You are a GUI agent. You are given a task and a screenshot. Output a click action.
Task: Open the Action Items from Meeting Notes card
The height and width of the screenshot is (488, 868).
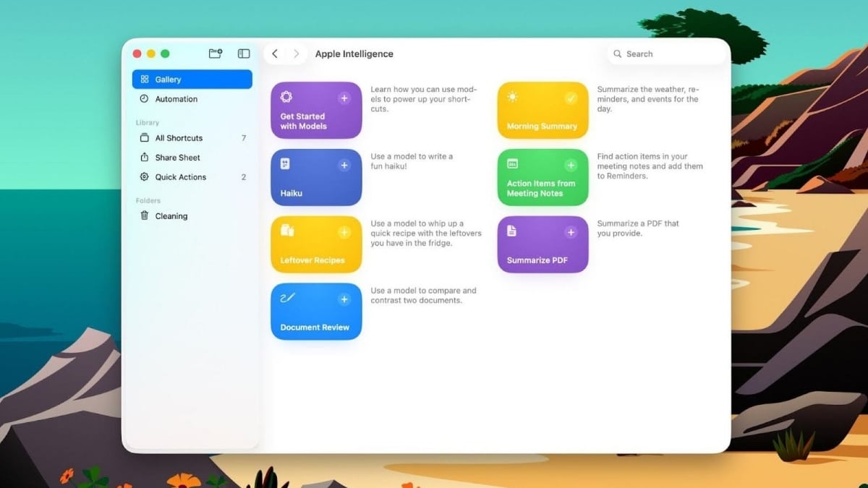click(542, 177)
